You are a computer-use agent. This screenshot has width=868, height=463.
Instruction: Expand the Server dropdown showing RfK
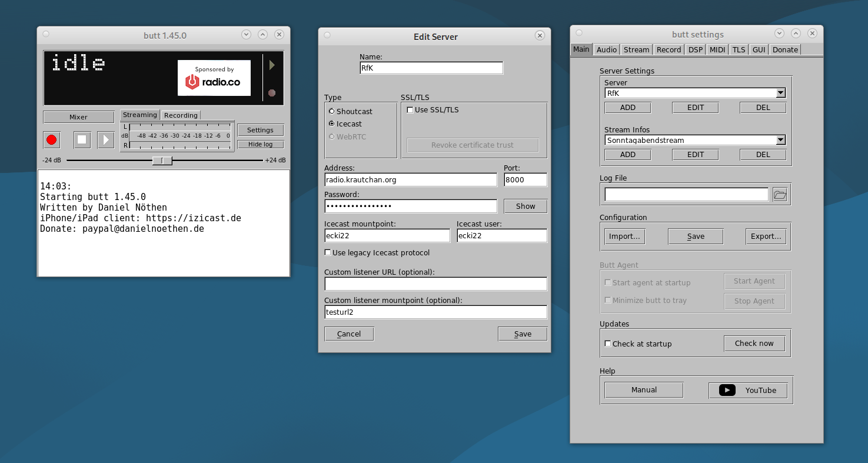pyautogui.click(x=780, y=93)
